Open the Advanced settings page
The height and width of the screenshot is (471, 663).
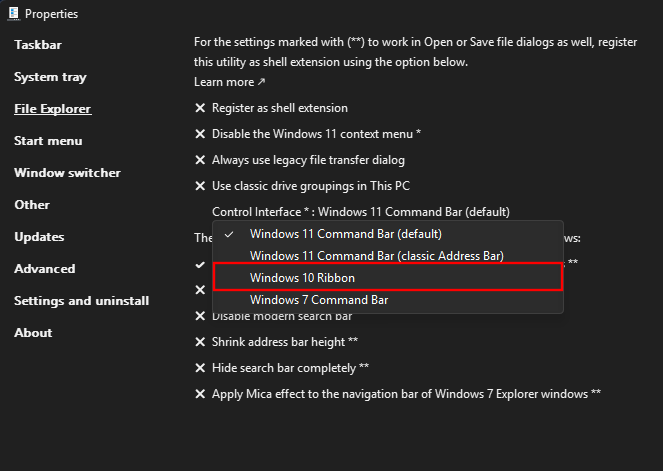[x=44, y=269]
